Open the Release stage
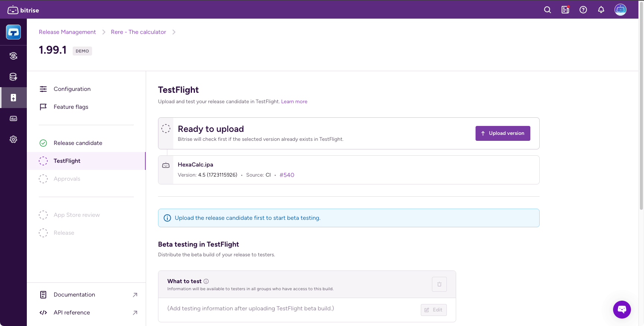The image size is (644, 326). coord(86,233)
